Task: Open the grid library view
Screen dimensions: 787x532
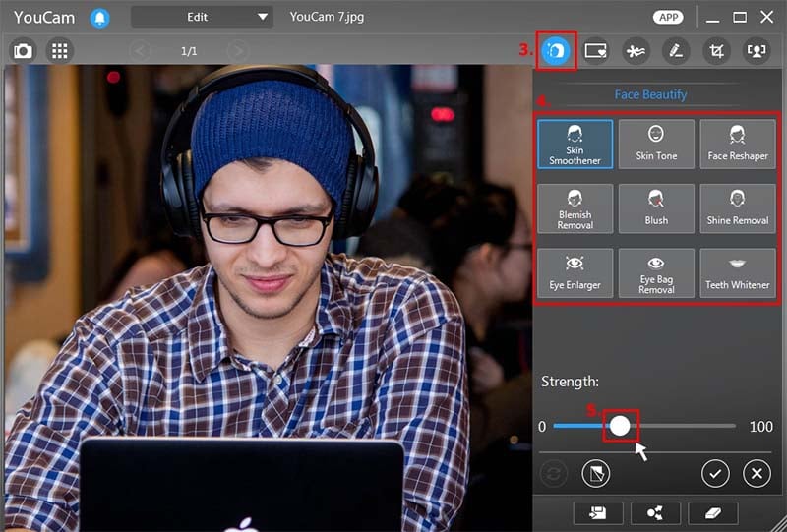Action: (x=60, y=50)
